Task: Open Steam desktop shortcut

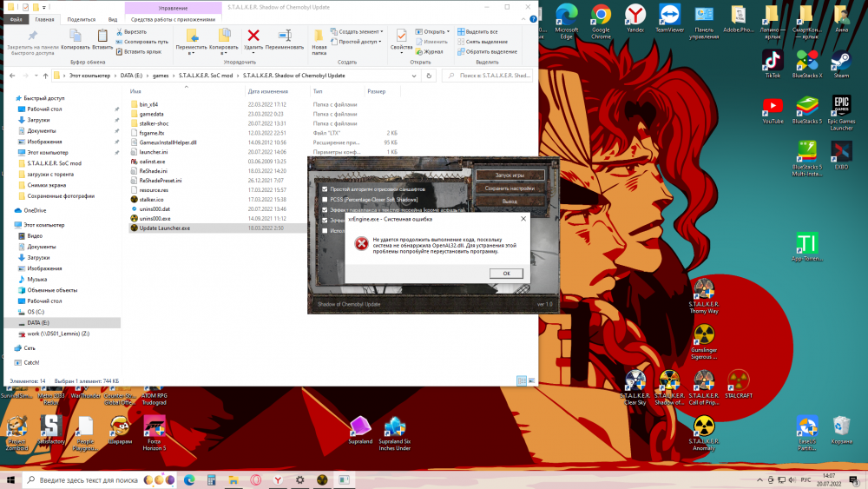Action: (x=840, y=62)
